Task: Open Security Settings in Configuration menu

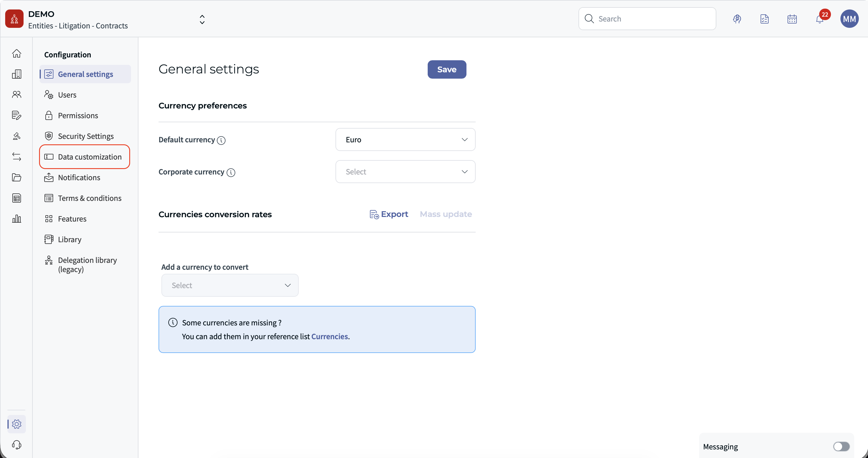Action: tap(86, 136)
